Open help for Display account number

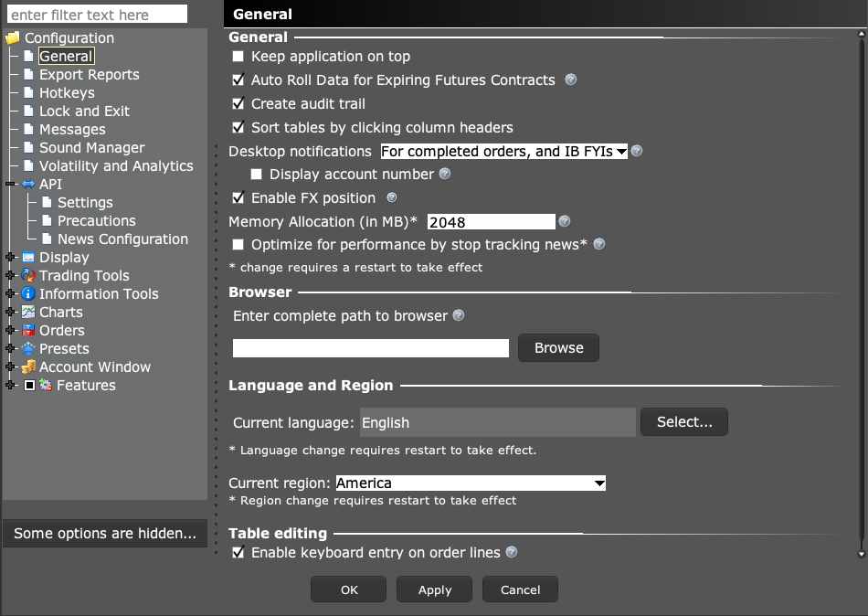445,174
